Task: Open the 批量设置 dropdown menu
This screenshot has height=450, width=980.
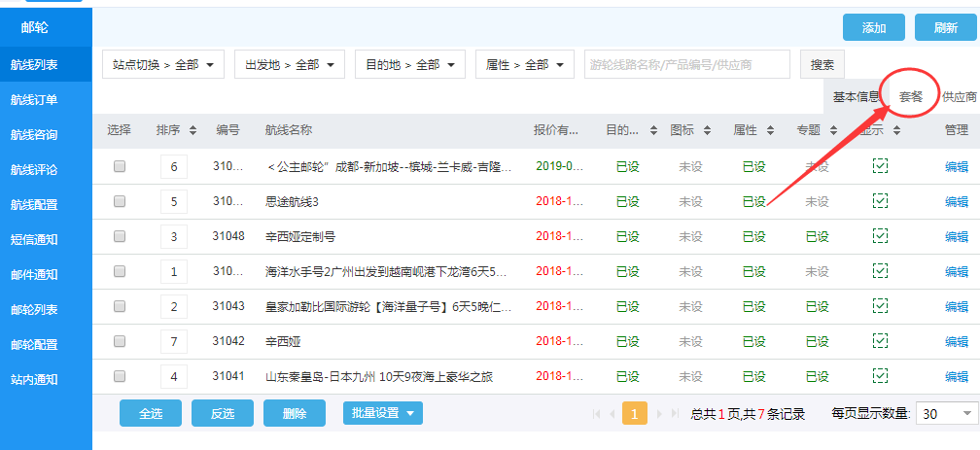Action: pyautogui.click(x=382, y=413)
